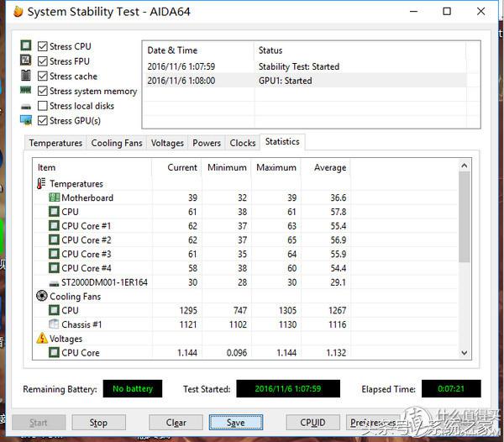Click the FPU percent icon beside Stress FPU
Viewport: 504px width, 442px height.
[26, 61]
